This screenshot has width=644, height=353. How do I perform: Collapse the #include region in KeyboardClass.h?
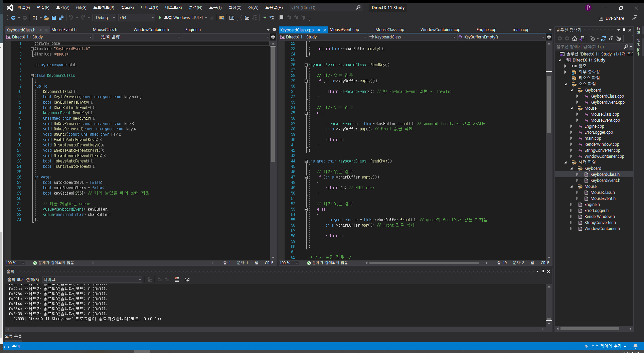(32, 49)
